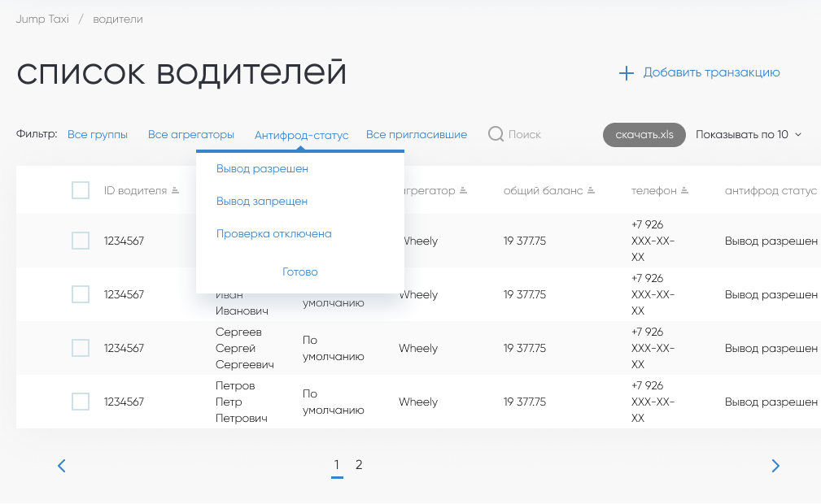Choose Вывод запрещен from the dropdown
Viewport: 821px width, 504px height.
click(262, 201)
